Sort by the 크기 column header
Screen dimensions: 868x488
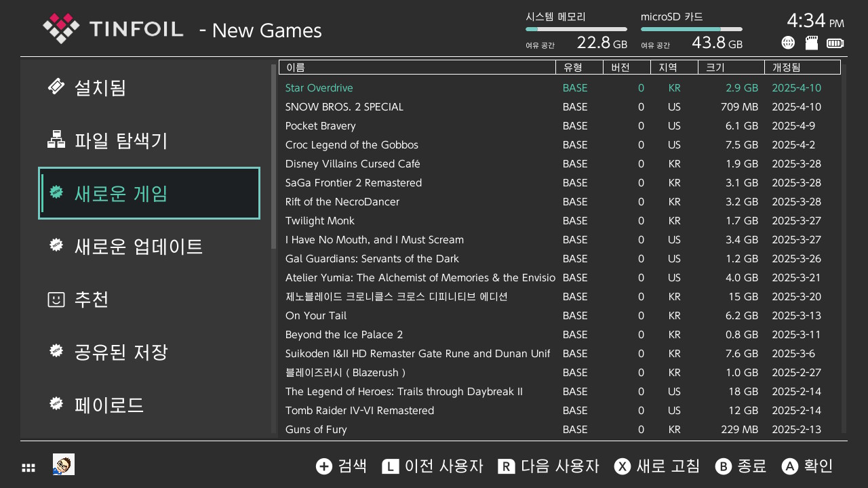(x=732, y=67)
